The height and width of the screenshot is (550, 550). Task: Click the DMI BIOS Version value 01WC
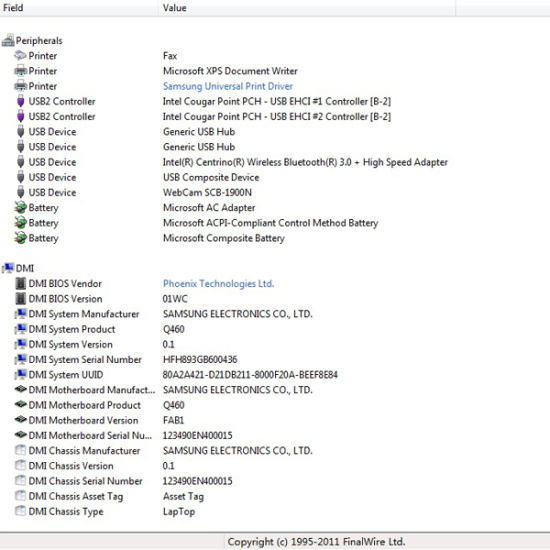coord(175,299)
